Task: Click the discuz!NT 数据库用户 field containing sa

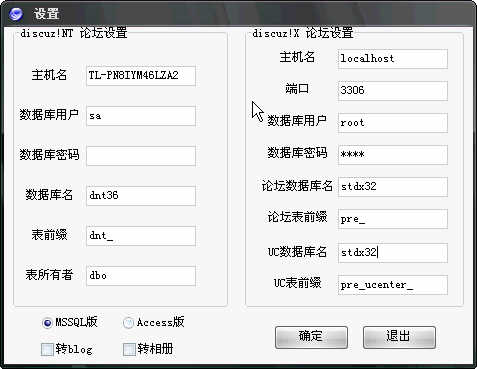Action: point(141,116)
